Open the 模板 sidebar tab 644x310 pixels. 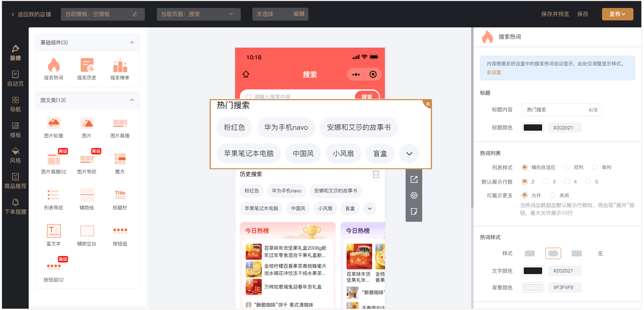point(15,130)
